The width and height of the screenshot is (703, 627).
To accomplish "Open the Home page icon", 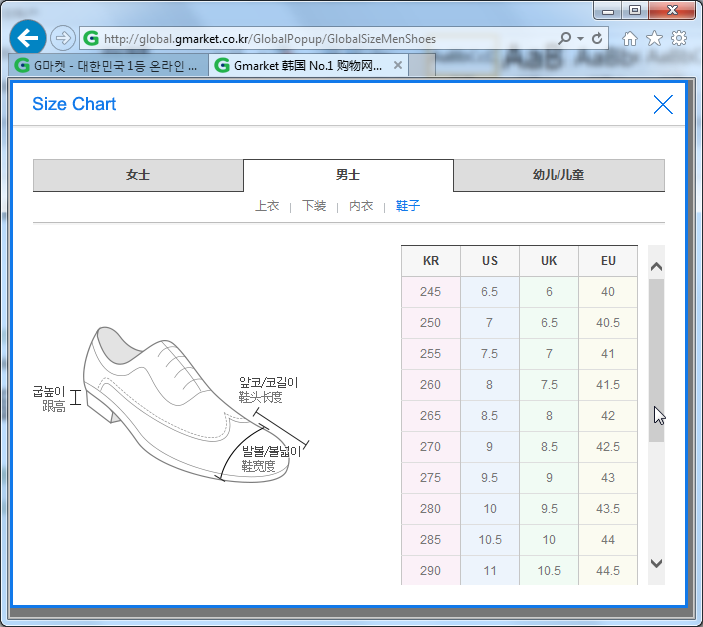I will point(630,39).
